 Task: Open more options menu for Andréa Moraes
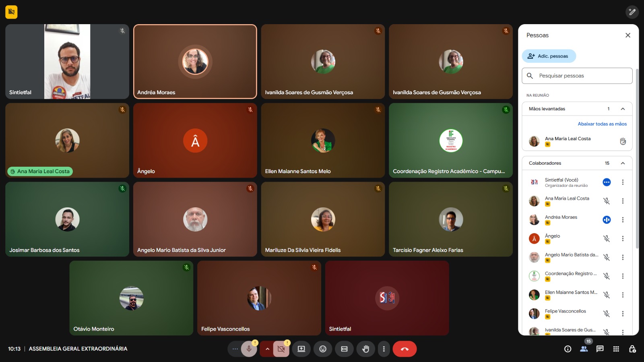pos(623,220)
